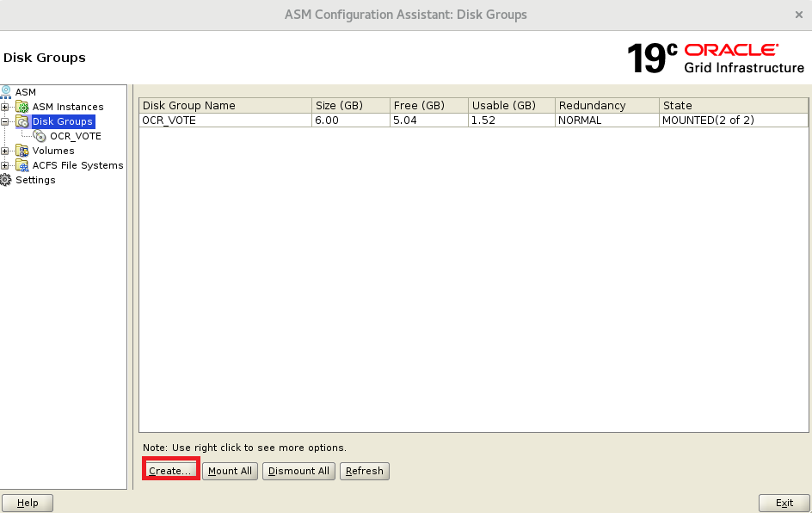The height and width of the screenshot is (513, 812).
Task: Open Volumes in the navigation tree
Action: click(x=53, y=151)
